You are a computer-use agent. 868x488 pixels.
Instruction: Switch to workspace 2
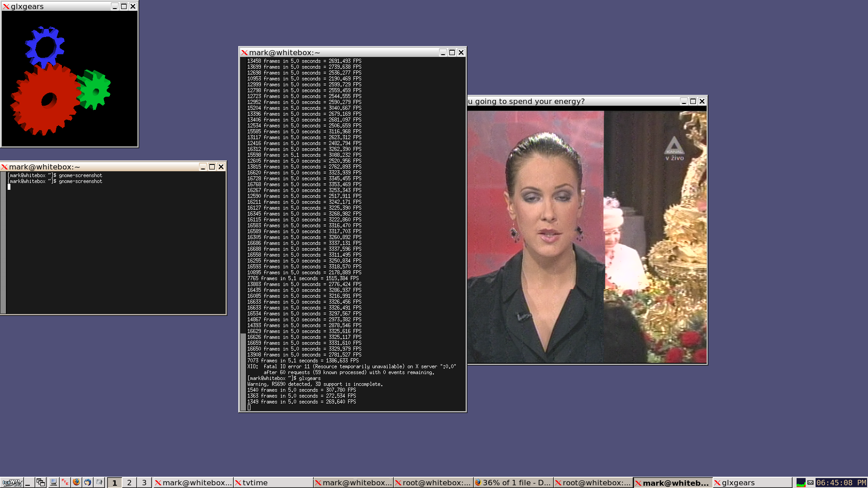click(x=129, y=483)
